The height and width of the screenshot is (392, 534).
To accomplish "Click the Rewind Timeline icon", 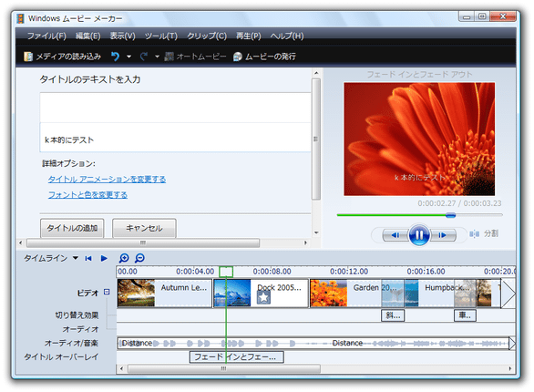I will pos(88,259).
